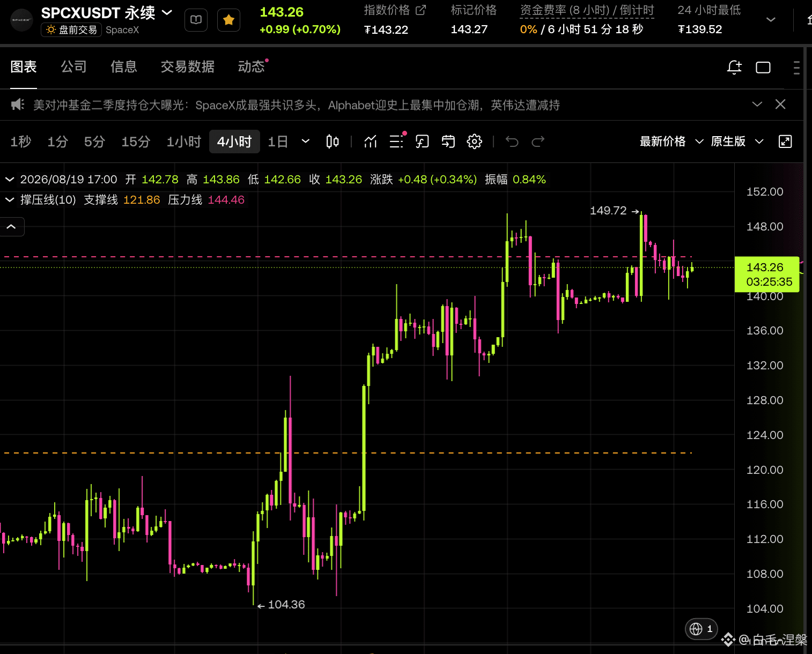This screenshot has width=812, height=654.
Task: Open the technical indicators icon
Action: tap(371, 142)
